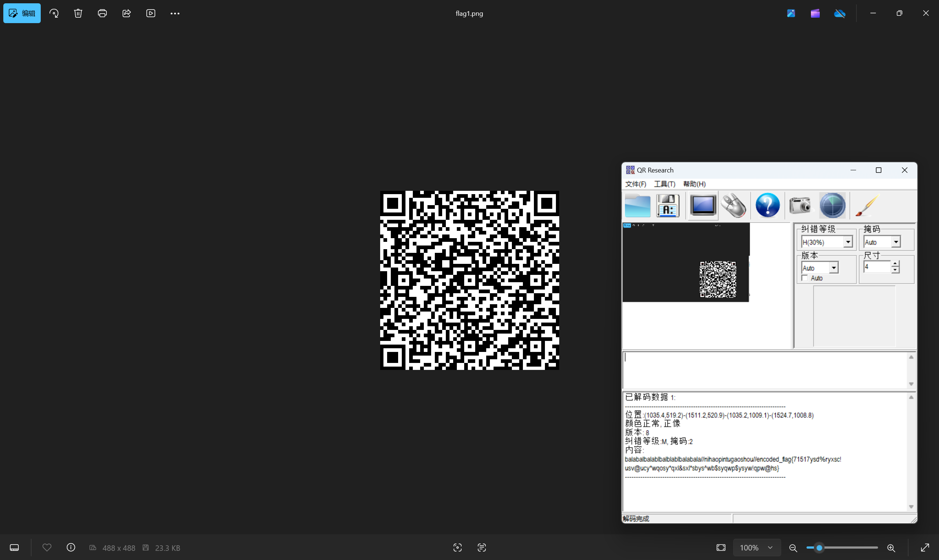The width and height of the screenshot is (939, 560).
Task: Click the blue question mark help icon
Action: (767, 206)
